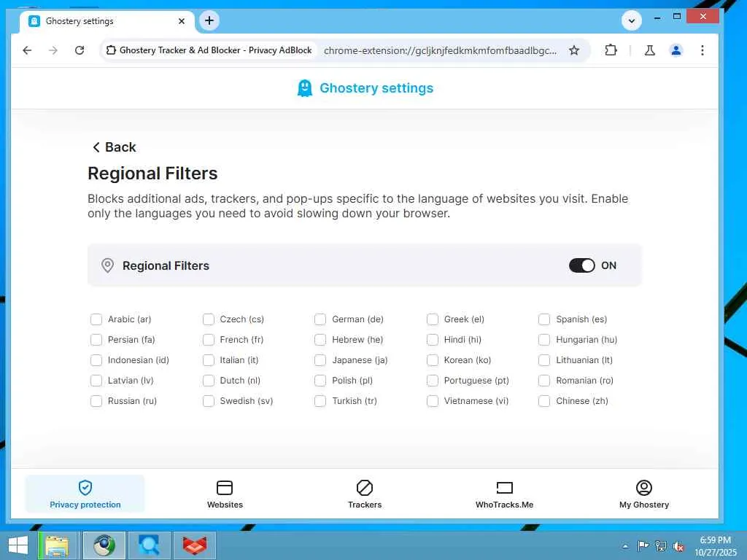Viewport: 747px width, 560px height.
Task: Enable the Turkish (tr) filter
Action: [320, 401]
